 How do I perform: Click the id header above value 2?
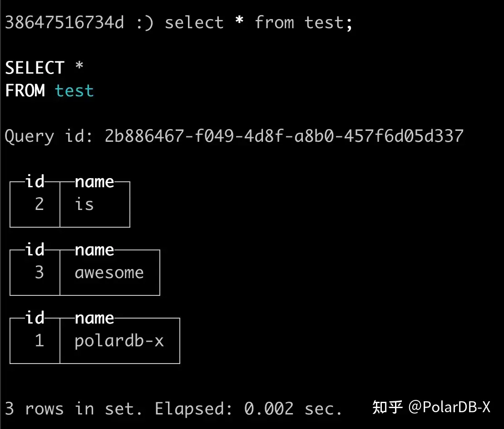pos(35,182)
